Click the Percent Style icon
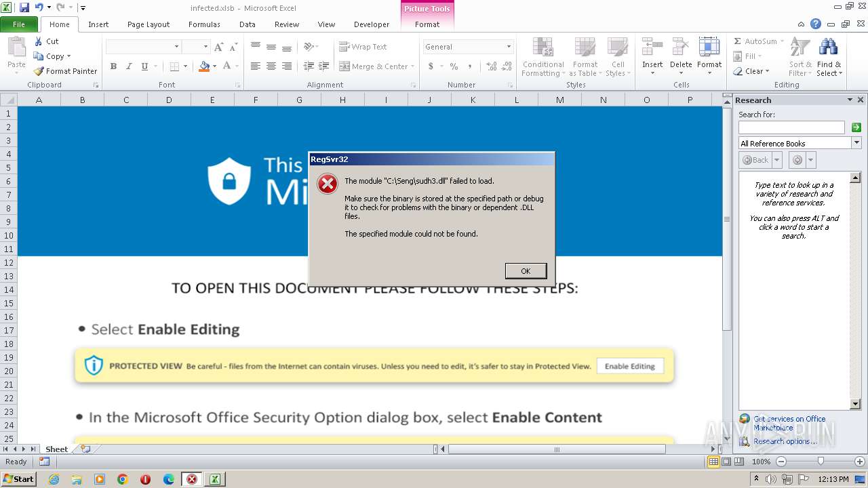The height and width of the screenshot is (488, 868). [x=454, y=66]
